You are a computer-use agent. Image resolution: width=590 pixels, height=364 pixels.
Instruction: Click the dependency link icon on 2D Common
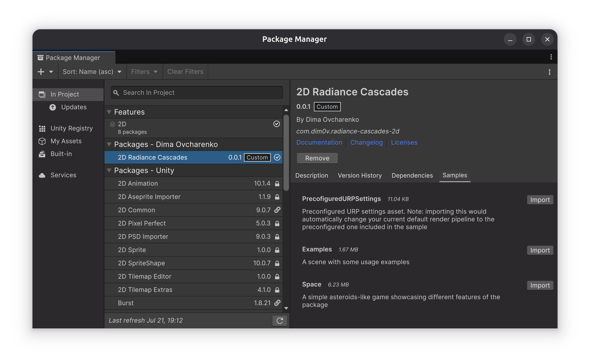pyautogui.click(x=277, y=210)
